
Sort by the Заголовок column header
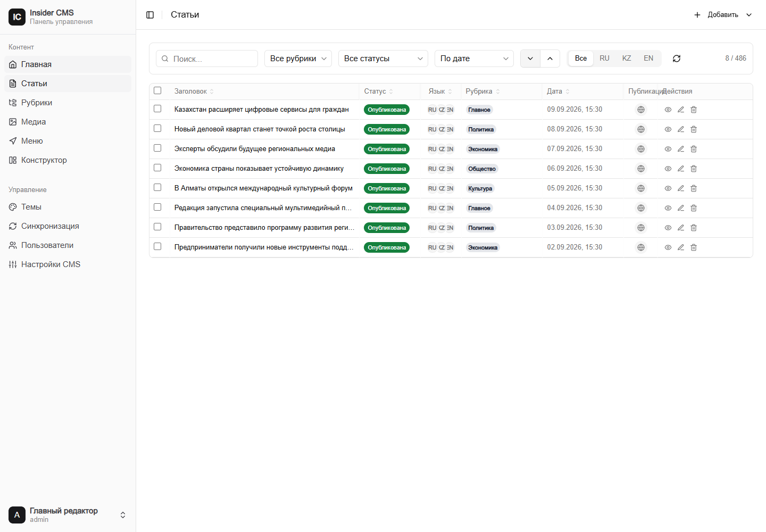[194, 92]
